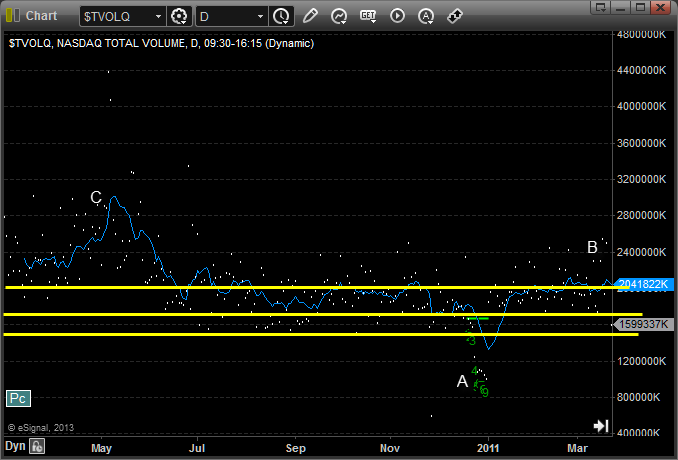This screenshot has width=678, height=460.
Task: Click the circled A alerts icon
Action: pos(425,16)
